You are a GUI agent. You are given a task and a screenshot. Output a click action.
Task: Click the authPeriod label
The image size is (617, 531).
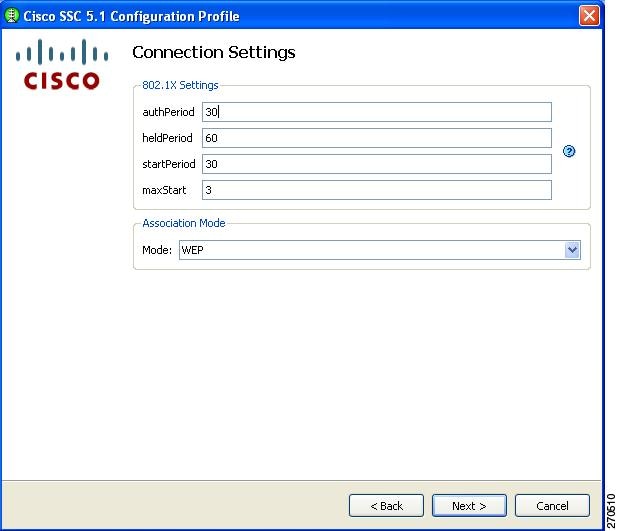pos(168,112)
